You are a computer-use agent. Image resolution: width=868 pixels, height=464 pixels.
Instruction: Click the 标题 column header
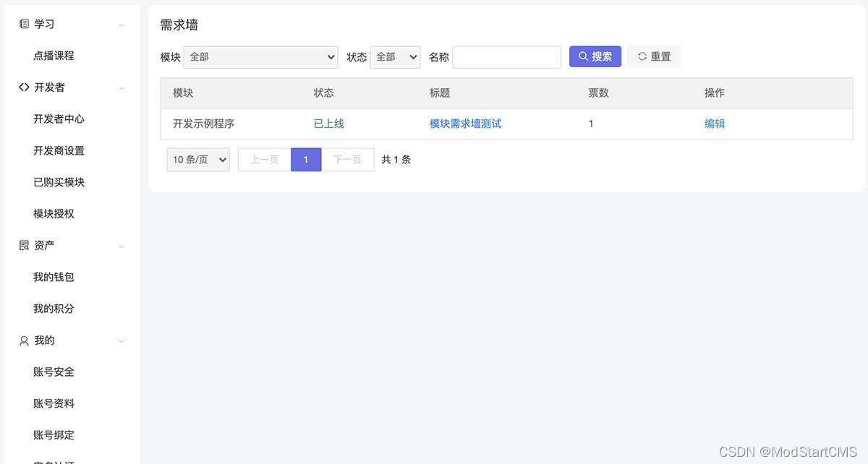pos(440,93)
